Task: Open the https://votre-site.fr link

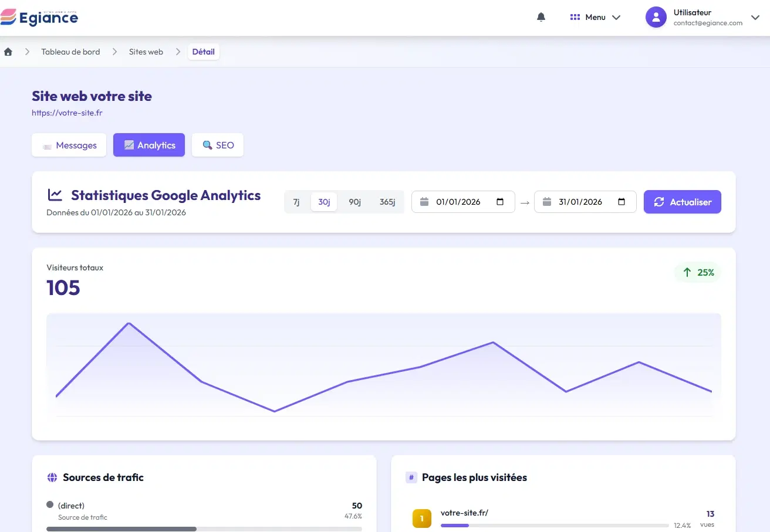Action: pos(67,113)
